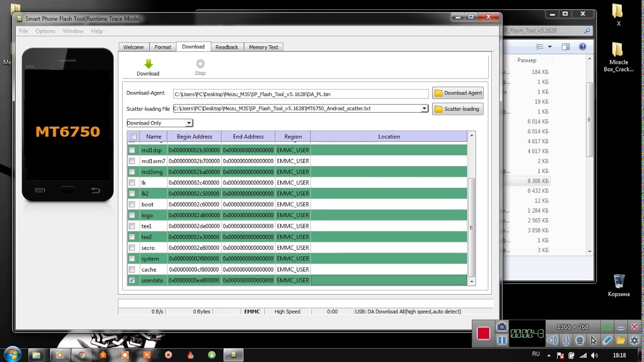Click RU language indicator in taskbar
The width and height of the screenshot is (644, 362).
pos(536,354)
